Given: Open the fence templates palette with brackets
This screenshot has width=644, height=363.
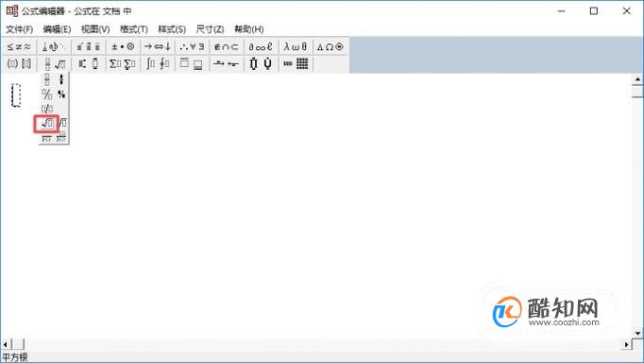Looking at the screenshot, I should (19, 63).
